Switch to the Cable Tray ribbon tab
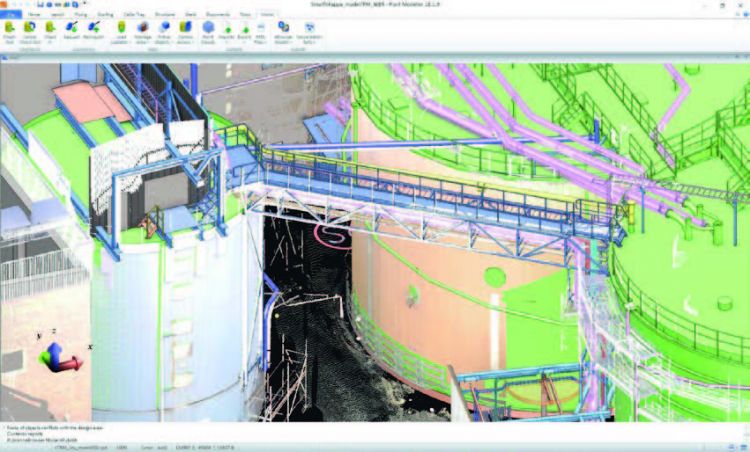The height and width of the screenshot is (452, 750). (135, 14)
